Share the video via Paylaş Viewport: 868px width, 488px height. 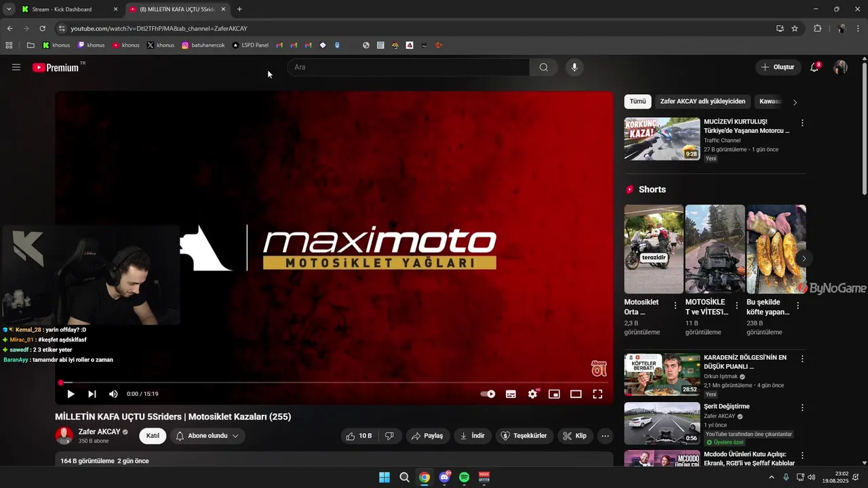click(x=428, y=436)
